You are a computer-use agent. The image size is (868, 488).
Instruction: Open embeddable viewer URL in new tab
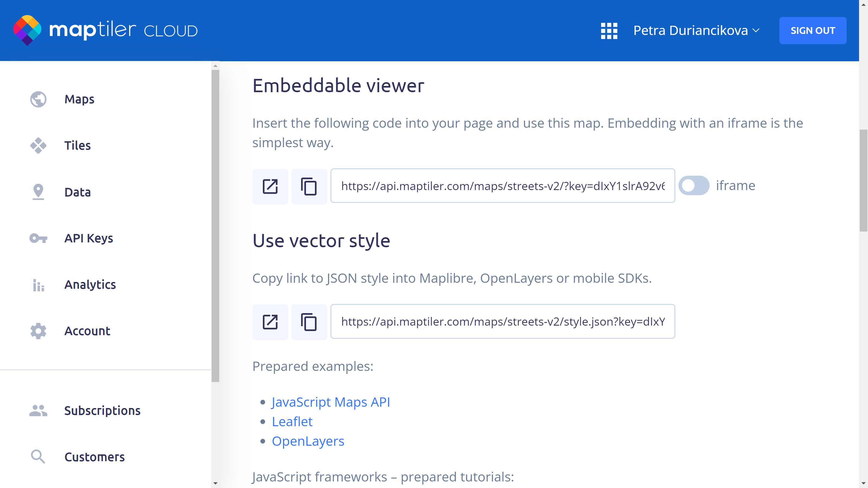coord(270,186)
